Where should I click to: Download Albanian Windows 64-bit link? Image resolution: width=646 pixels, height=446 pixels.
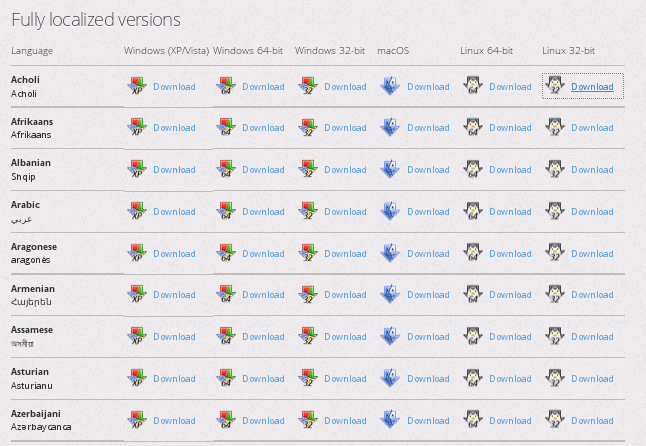point(263,170)
